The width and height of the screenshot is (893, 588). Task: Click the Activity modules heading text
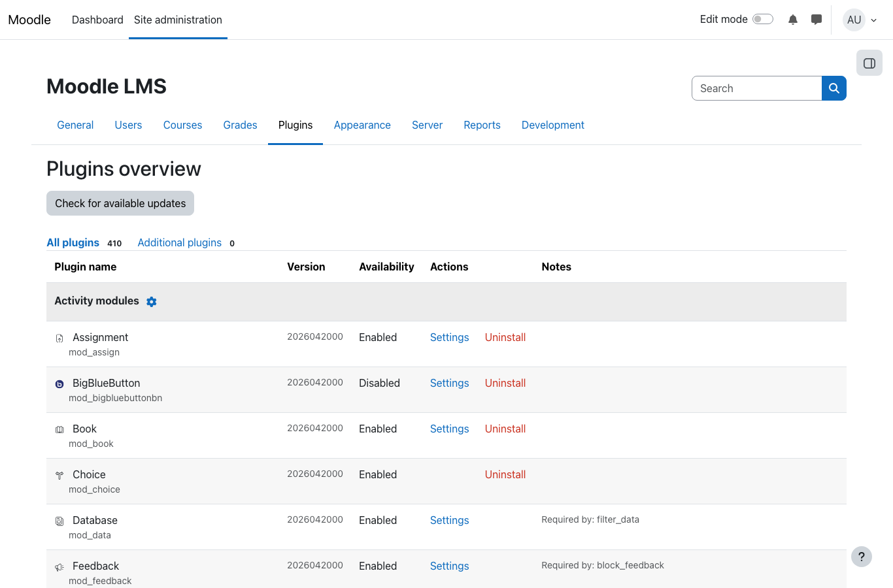click(97, 301)
